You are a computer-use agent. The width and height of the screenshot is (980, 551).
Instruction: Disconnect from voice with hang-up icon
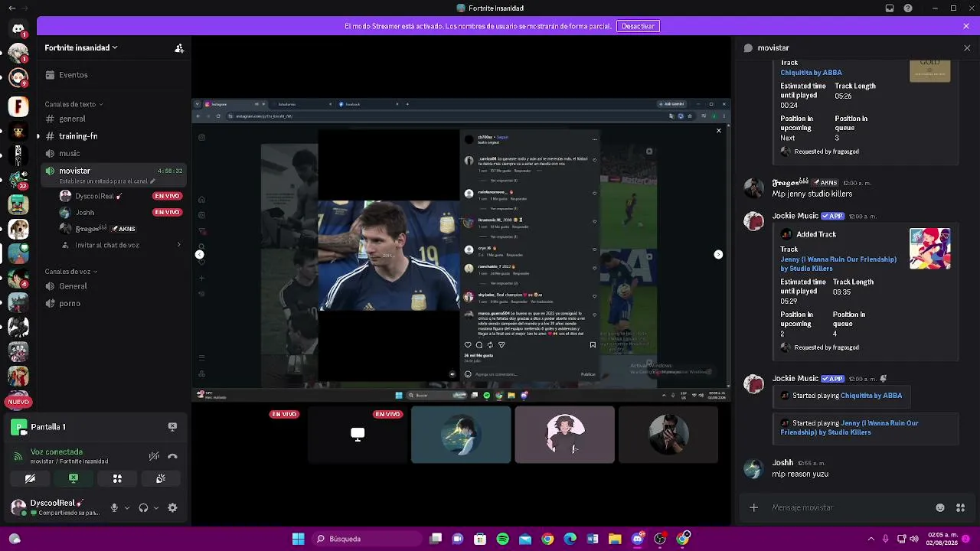coord(173,456)
